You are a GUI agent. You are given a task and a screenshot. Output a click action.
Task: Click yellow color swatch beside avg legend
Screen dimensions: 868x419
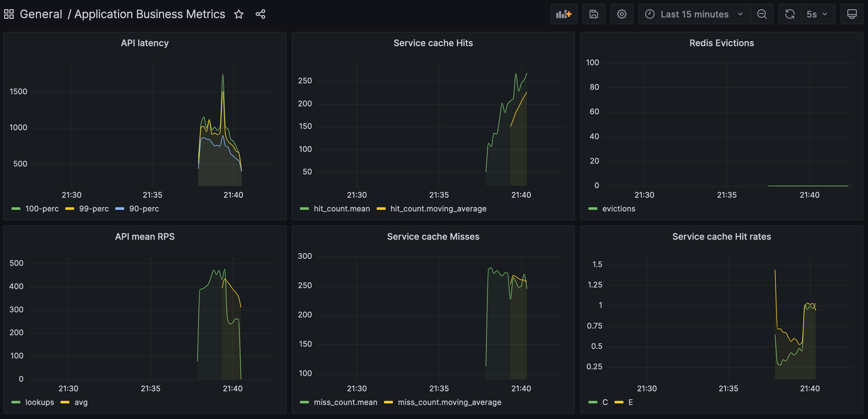(65, 402)
